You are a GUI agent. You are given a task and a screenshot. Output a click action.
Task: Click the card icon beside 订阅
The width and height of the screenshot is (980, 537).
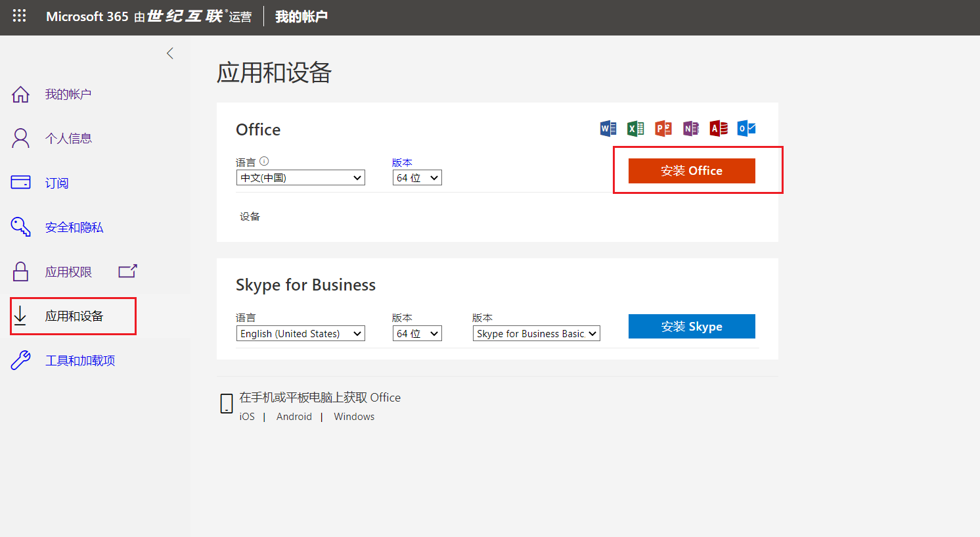coord(21,182)
